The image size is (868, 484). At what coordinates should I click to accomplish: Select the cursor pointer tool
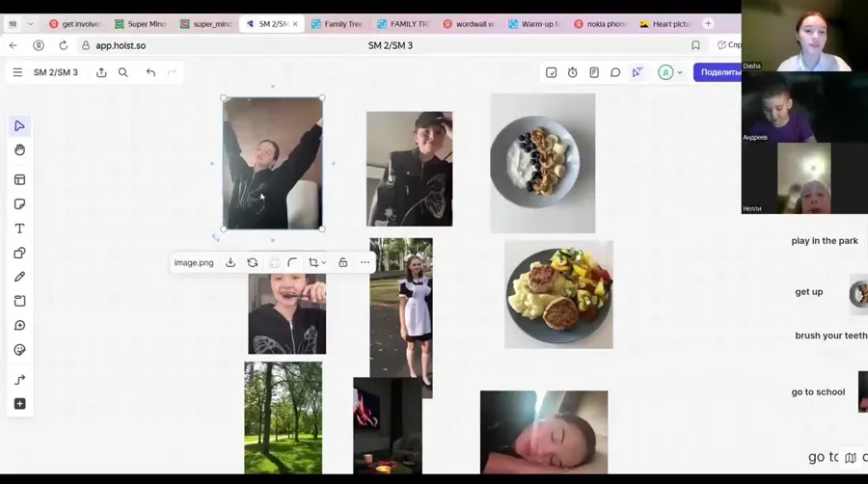19,126
